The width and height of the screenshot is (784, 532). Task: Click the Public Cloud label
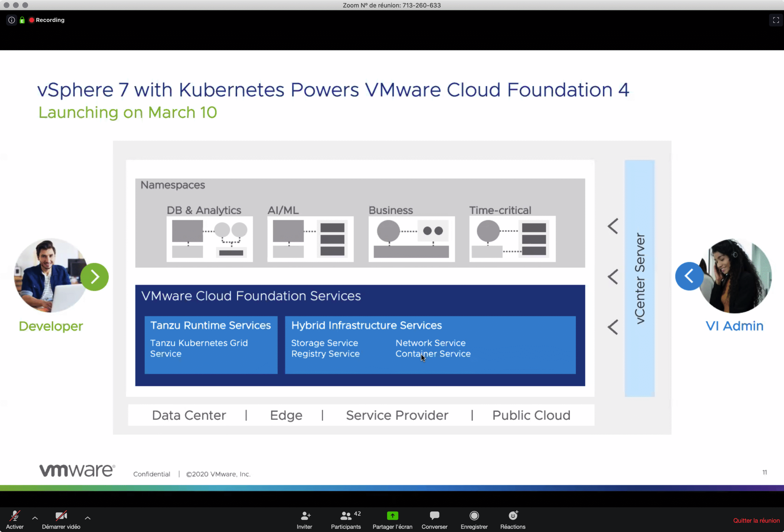point(531,415)
